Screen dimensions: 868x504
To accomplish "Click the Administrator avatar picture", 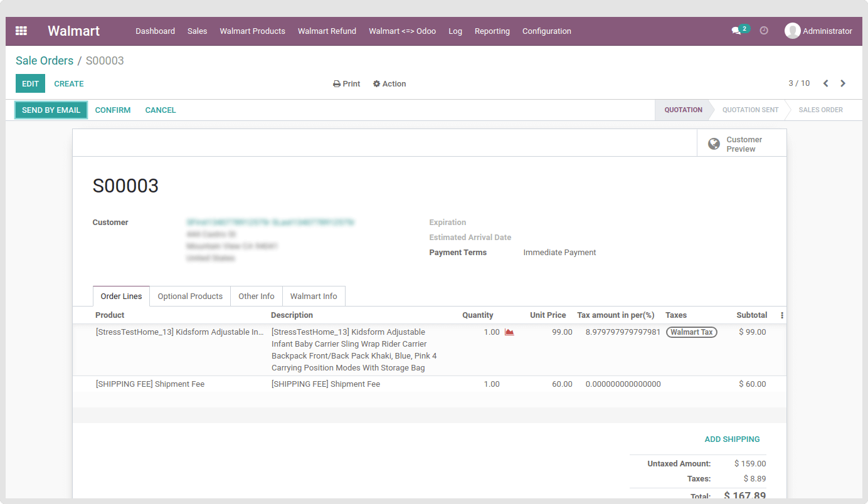I will [793, 31].
